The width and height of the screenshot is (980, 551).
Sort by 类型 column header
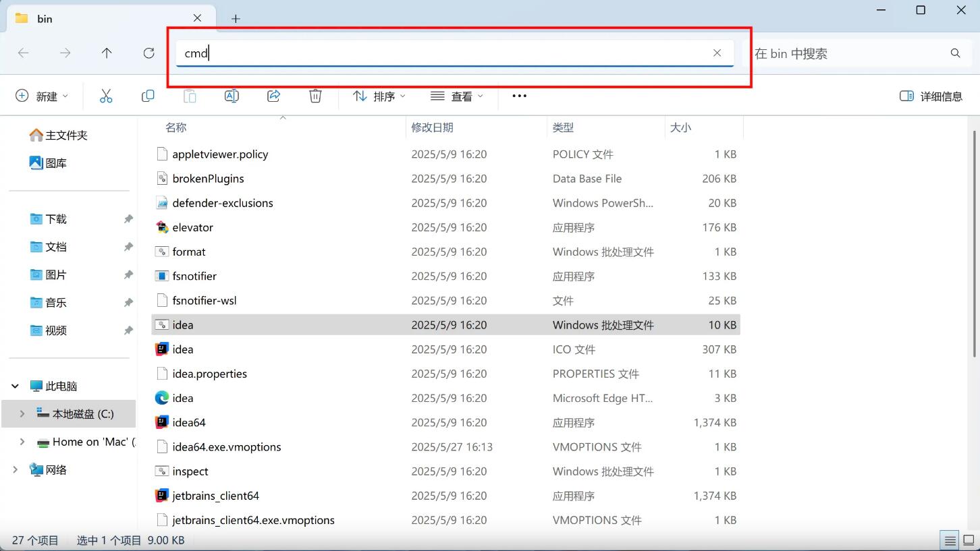(563, 127)
